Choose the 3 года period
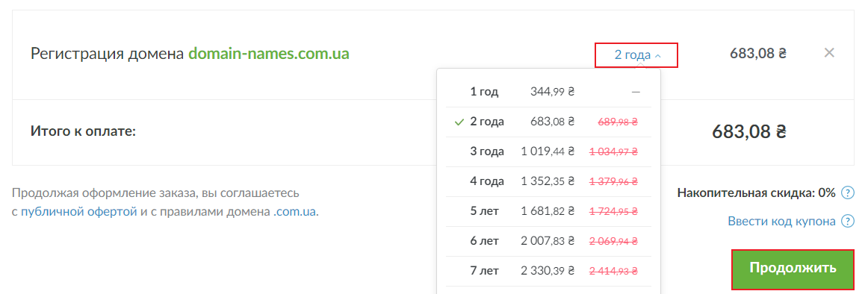This screenshot has height=294, width=868. [x=549, y=151]
